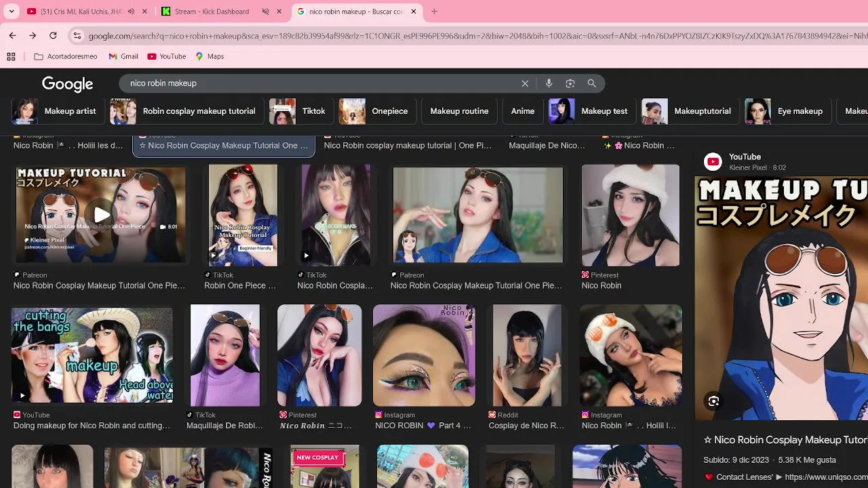Image resolution: width=868 pixels, height=488 pixels.
Task: Open 'cutting the bangs' YouTube thumbnail
Action: pos(92,355)
